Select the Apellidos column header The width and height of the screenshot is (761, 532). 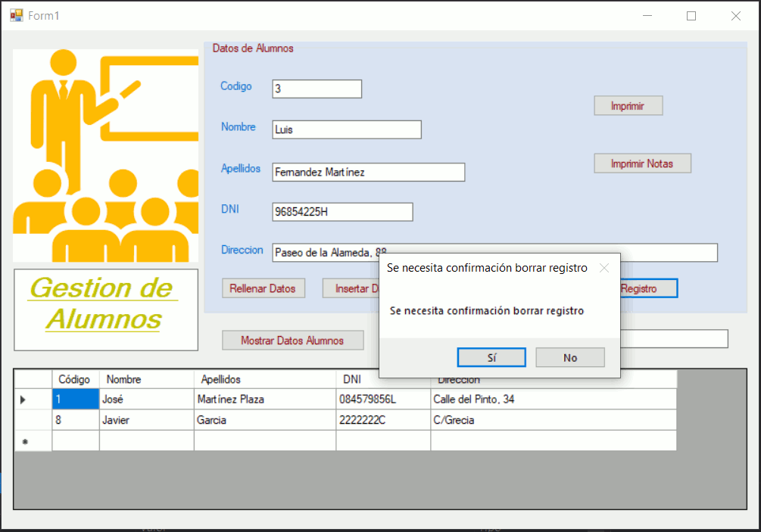[x=265, y=379]
